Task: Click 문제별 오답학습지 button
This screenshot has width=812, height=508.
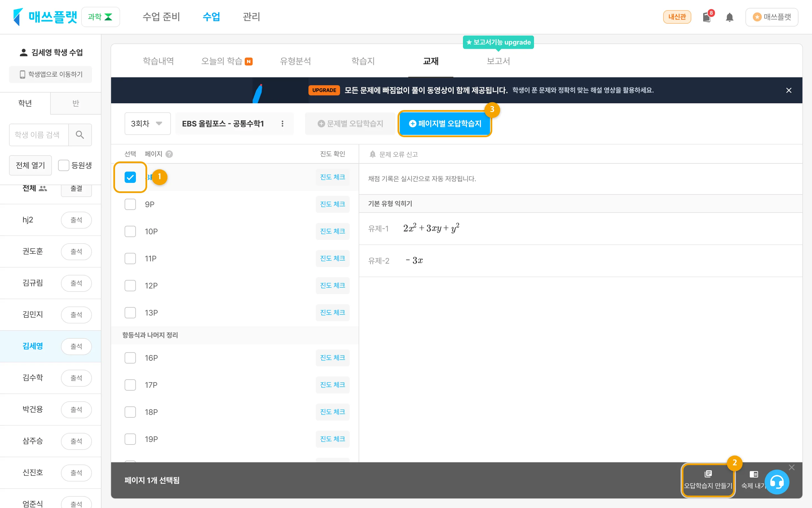Action: (x=350, y=124)
